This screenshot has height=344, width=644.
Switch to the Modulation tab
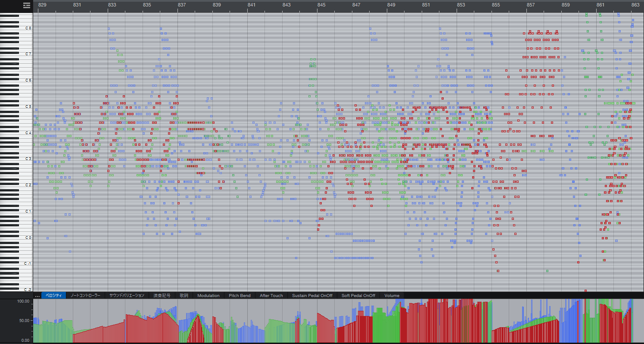[x=208, y=295]
